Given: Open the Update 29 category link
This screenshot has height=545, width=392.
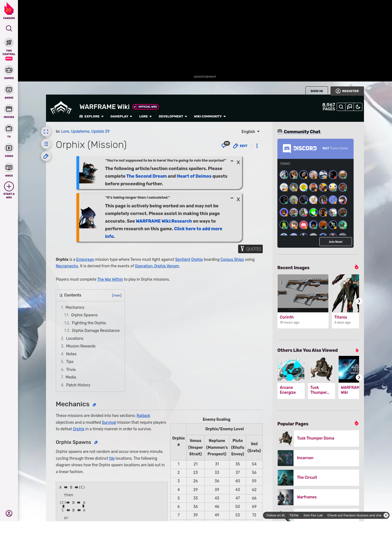Looking at the screenshot, I should 100,131.
